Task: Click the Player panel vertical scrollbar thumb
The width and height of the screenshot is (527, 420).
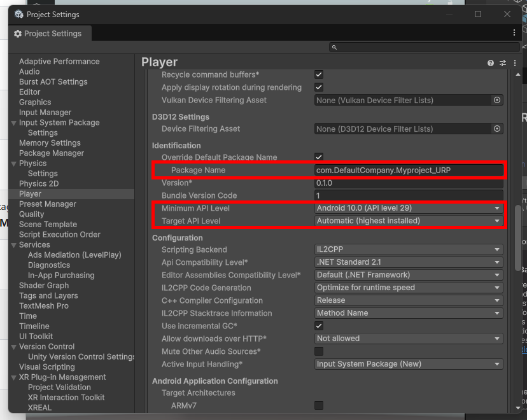Action: [517, 238]
